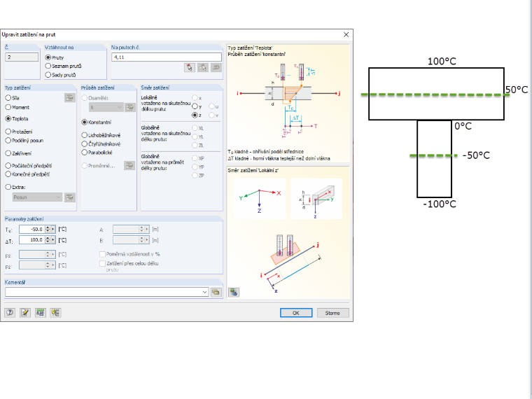The image size is (532, 399).
Task: Open the comment library icon next to Komentář
Action: pyautogui.click(x=216, y=292)
